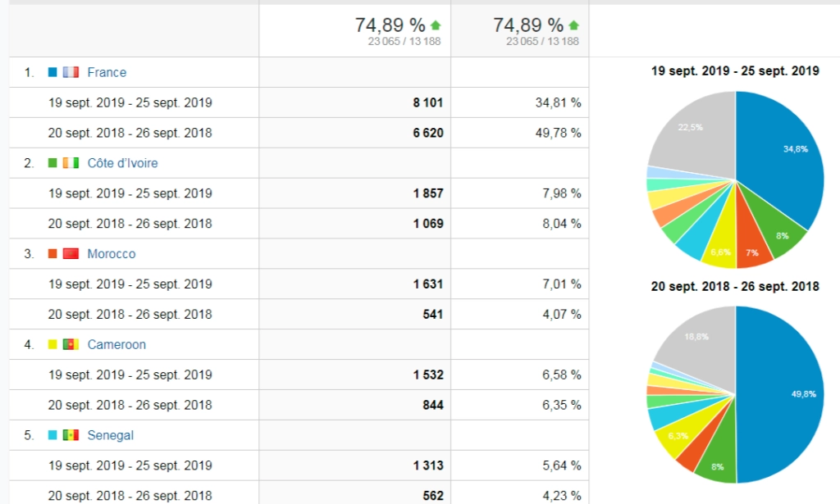Click the Morocco flag icon

[71, 254]
